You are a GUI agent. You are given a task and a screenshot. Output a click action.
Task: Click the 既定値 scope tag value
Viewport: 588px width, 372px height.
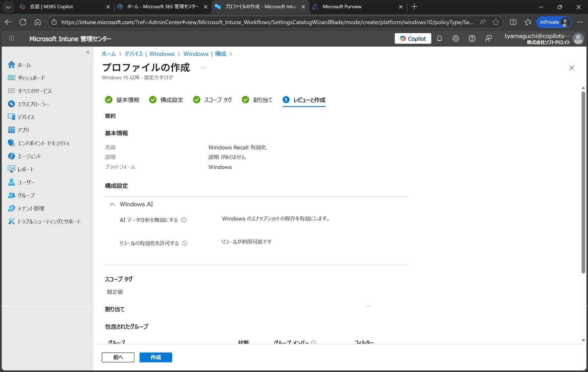[115, 292]
